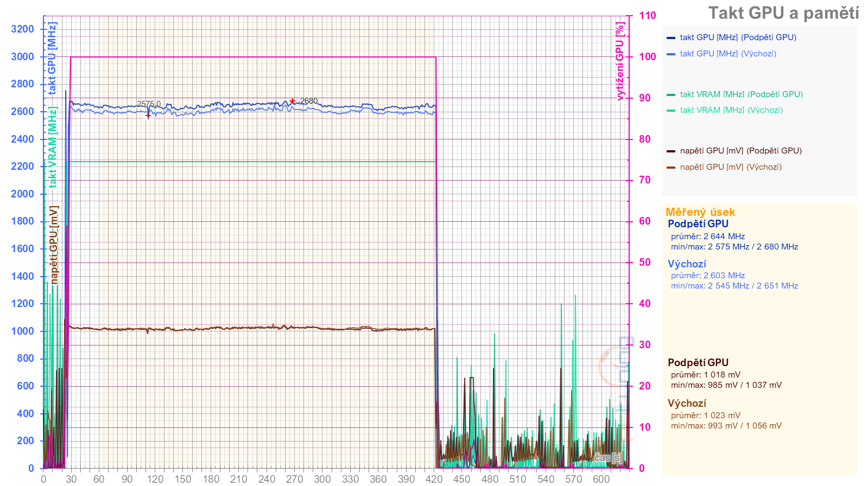Viewport: 868px width, 486px height.
Task: Click the blue 'Výchozí' heading above 2 603 MHz
Action: [x=687, y=264]
